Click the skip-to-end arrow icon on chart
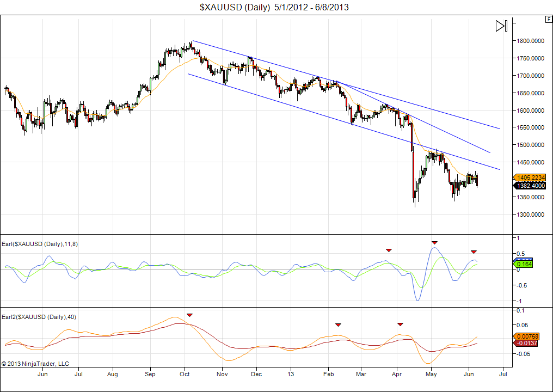The width and height of the screenshot is (553, 392). tap(501, 26)
